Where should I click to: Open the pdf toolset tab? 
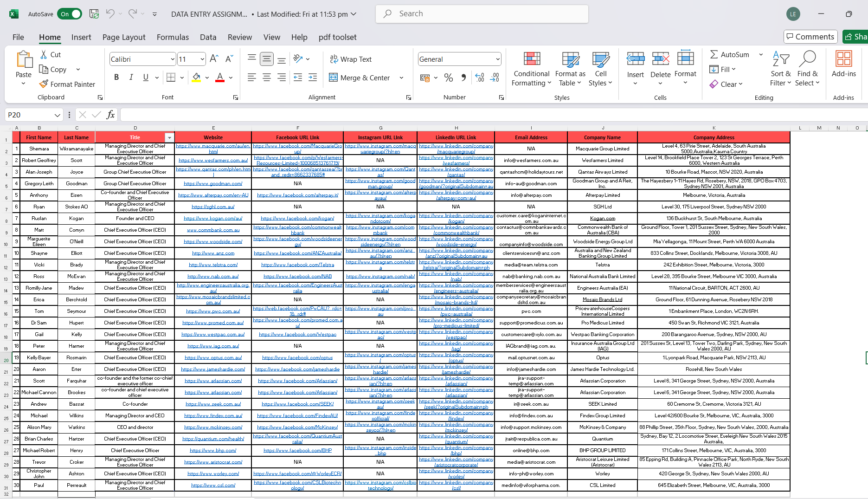tap(337, 37)
